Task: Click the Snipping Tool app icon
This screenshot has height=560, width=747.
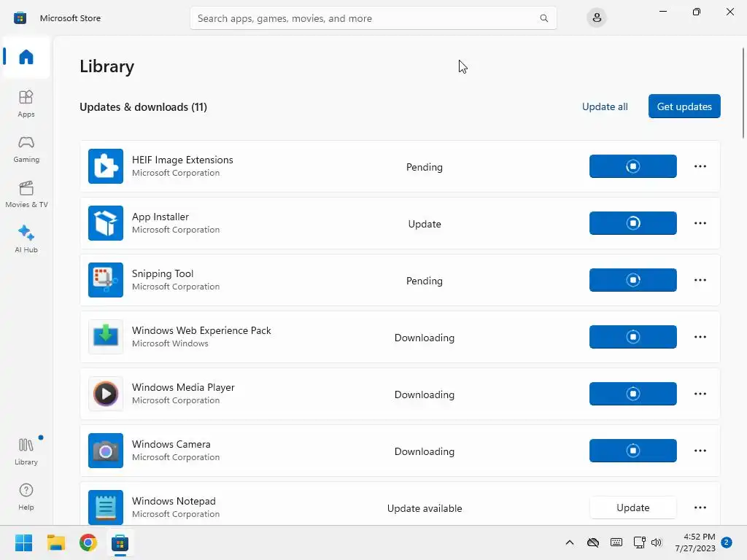Action: point(106,280)
